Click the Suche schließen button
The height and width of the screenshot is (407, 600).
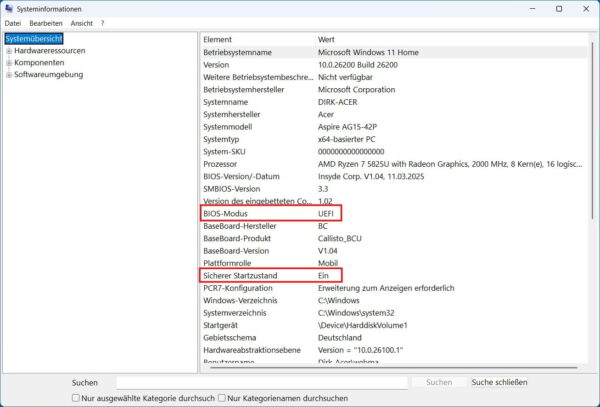(499, 382)
